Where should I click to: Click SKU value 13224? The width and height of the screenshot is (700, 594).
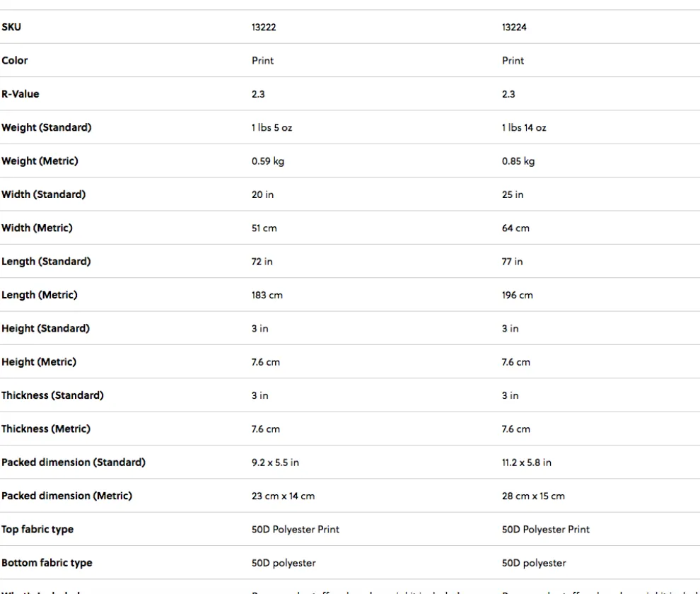514,27
